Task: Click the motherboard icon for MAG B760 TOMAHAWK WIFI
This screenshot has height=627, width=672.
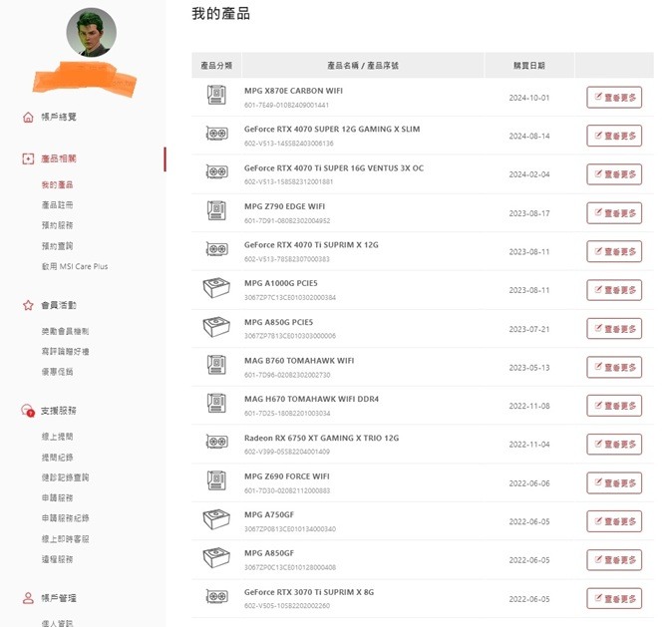Action: (x=216, y=365)
